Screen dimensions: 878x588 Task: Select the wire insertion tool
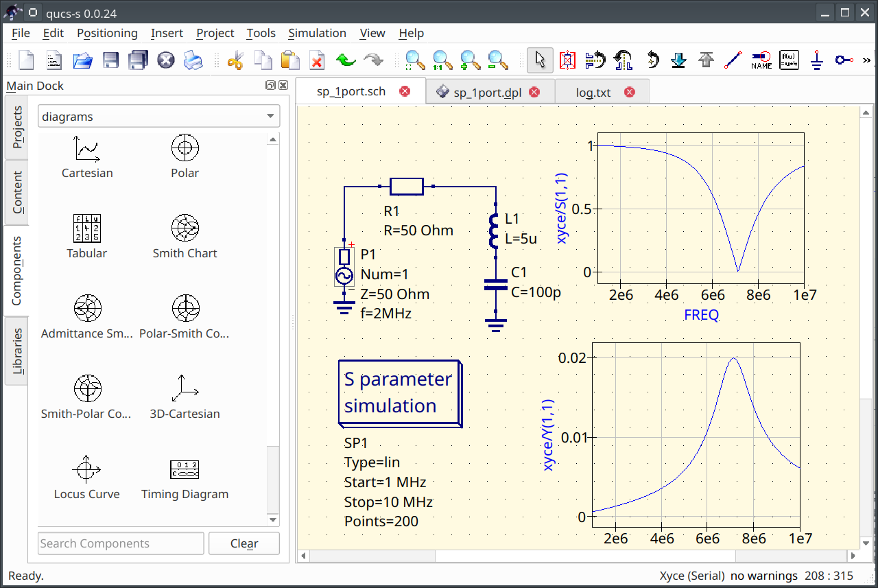click(733, 60)
